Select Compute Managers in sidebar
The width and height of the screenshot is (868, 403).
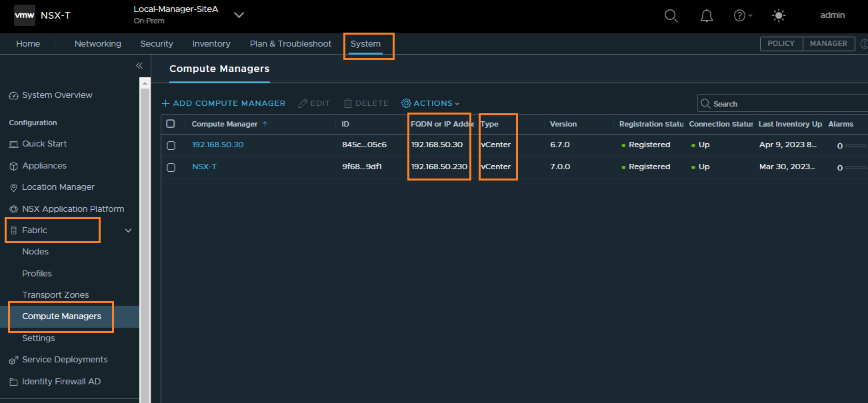[x=62, y=316]
